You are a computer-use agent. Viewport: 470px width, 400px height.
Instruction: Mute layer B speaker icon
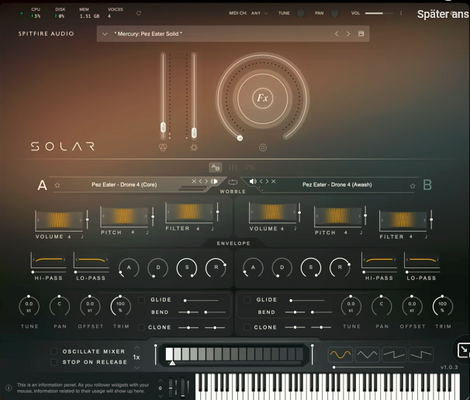coord(253,181)
